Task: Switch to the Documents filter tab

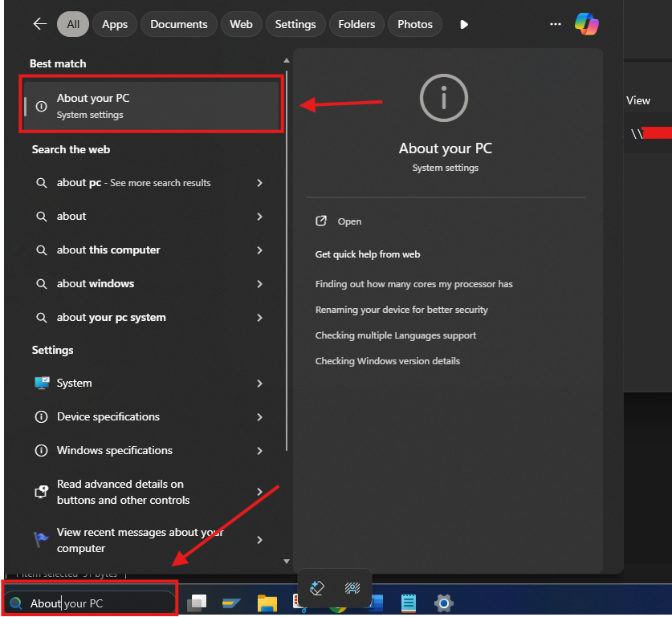Action: (x=179, y=24)
